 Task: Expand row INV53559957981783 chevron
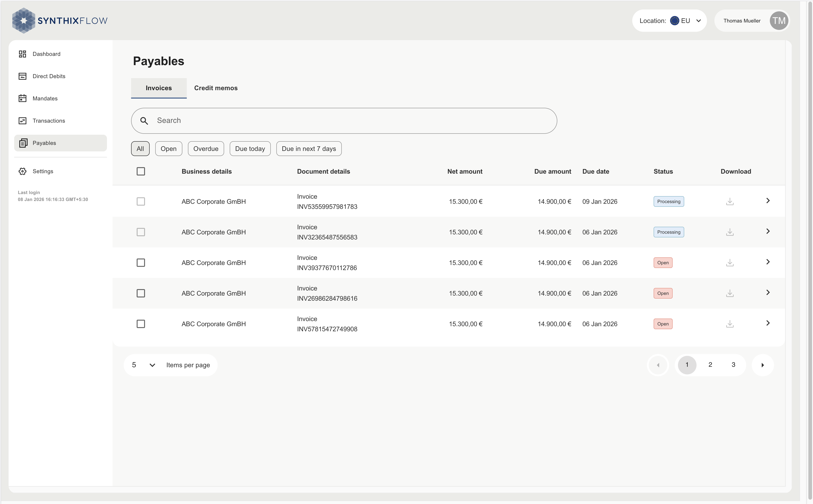(x=768, y=201)
